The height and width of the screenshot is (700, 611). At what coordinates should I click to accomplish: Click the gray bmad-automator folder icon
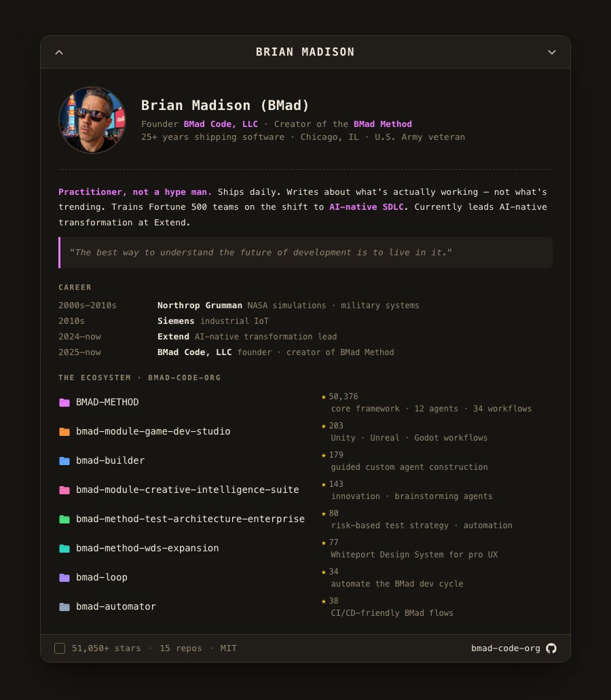point(64,607)
